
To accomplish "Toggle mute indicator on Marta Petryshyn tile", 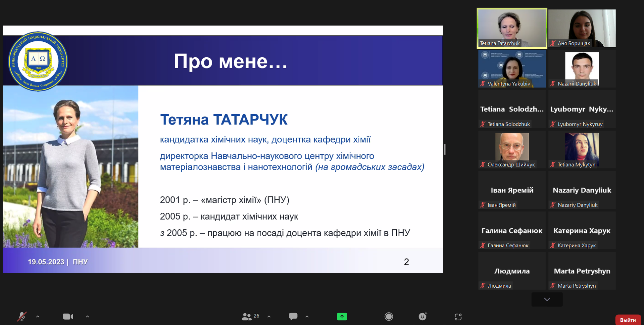I will point(552,286).
